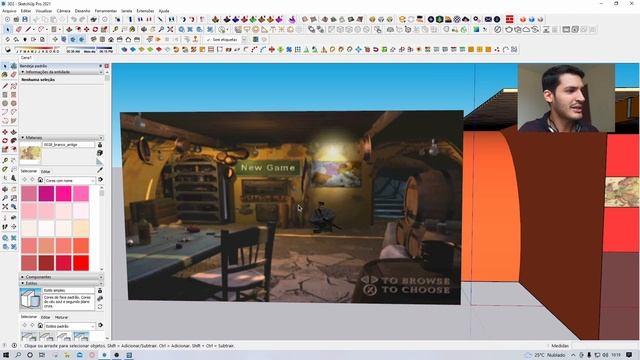This screenshot has width=640, height=360.
Task: Select the Rotate tool in second toolbar row
Action: (x=95, y=29)
